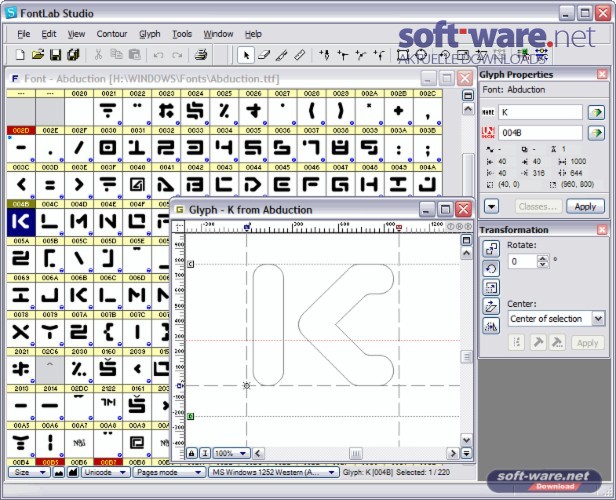Image resolution: width=616 pixels, height=500 pixels.
Task: Click the Paste clipboard icon
Action: (x=134, y=55)
